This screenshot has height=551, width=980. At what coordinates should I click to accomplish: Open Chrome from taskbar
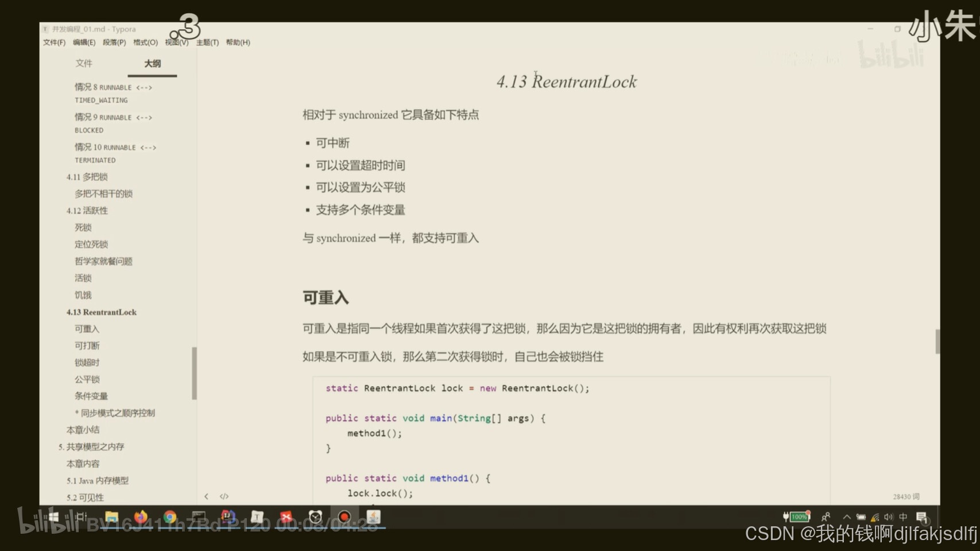click(x=170, y=517)
